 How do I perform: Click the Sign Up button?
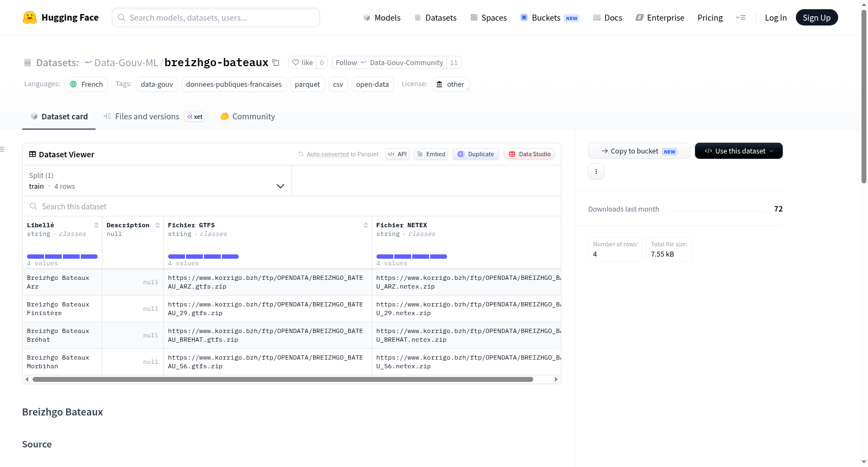(x=816, y=17)
